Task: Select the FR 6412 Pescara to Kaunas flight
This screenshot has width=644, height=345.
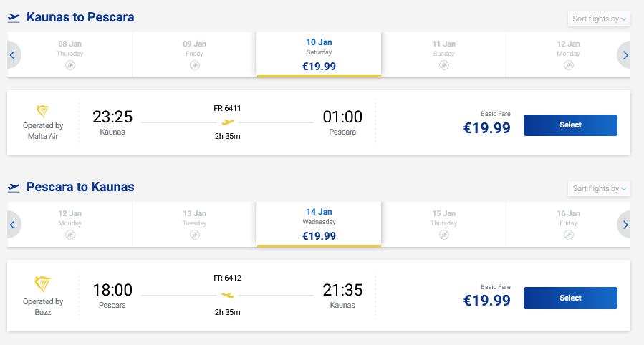Action: [x=570, y=298]
